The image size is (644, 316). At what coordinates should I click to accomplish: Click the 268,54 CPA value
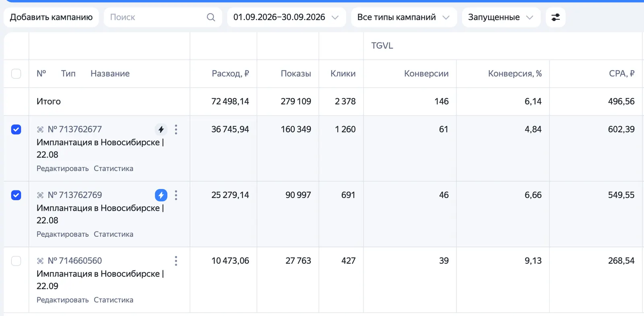tap(621, 261)
